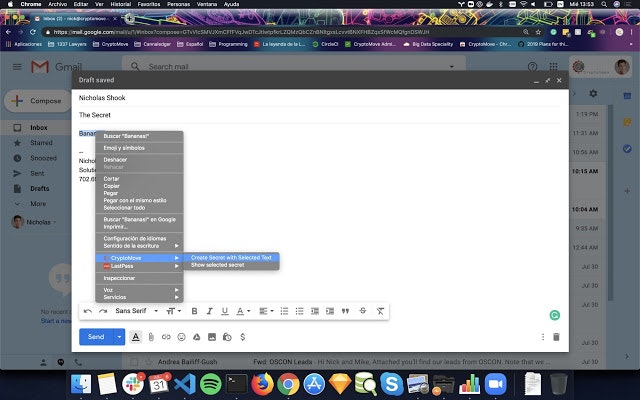Undo last edit in compose toolbar
This screenshot has height=400, width=640.
click(87, 311)
